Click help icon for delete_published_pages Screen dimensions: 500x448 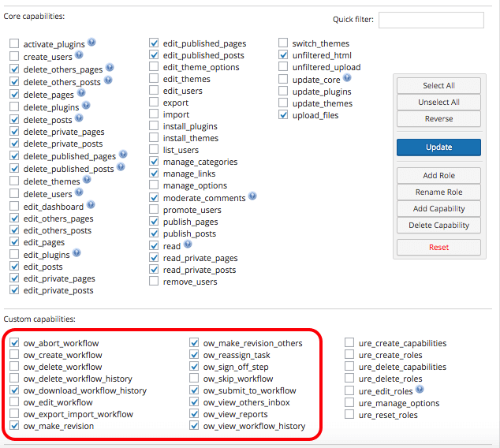(123, 155)
